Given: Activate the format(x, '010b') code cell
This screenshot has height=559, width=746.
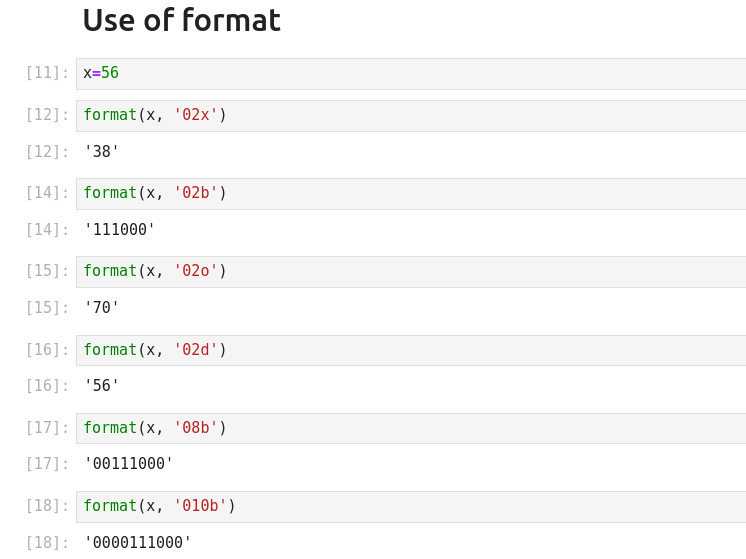Looking at the screenshot, I should (400, 507).
